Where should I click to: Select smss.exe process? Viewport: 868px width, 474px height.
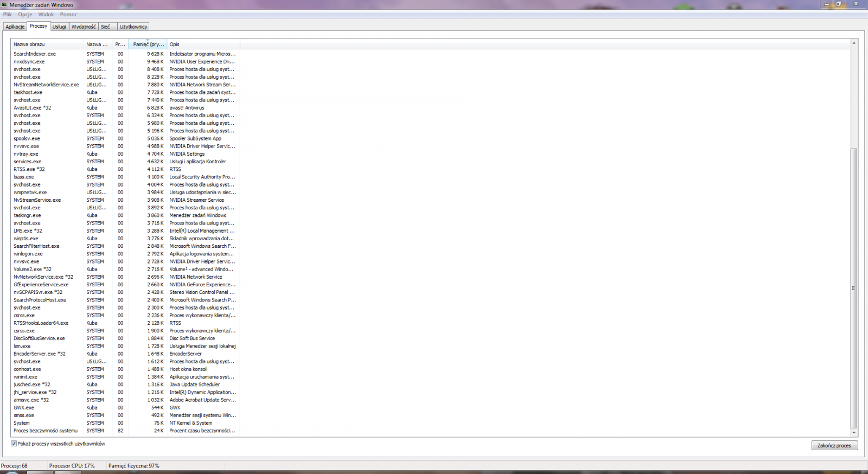[125, 415]
